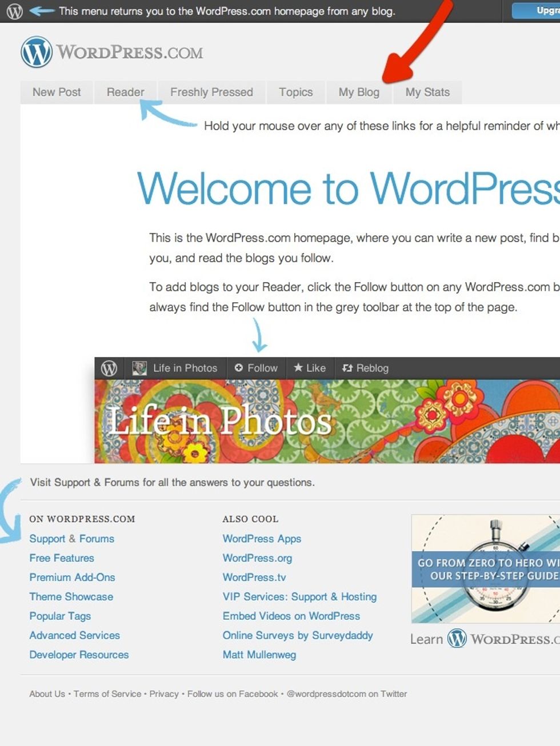Click the zero to hero stopwatch banner
Image resolution: width=560 pixels, height=746 pixels.
click(486, 569)
